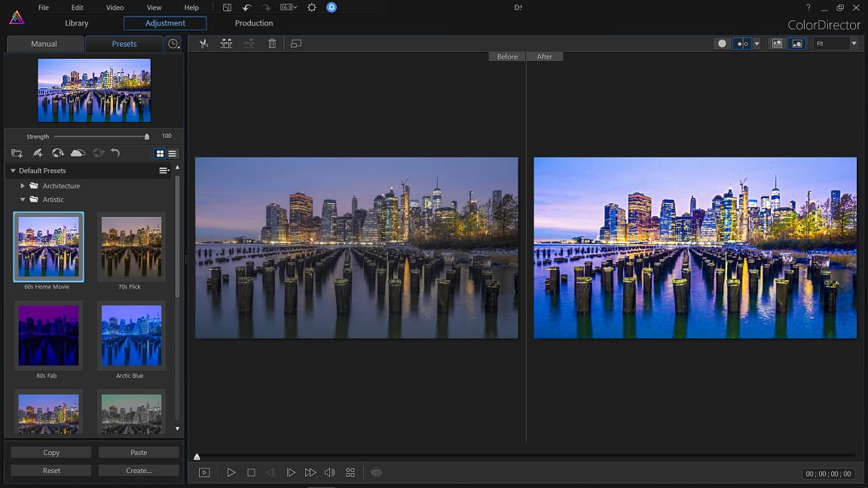Open the settings gear icon
This screenshot has height=488, width=868.
point(312,8)
